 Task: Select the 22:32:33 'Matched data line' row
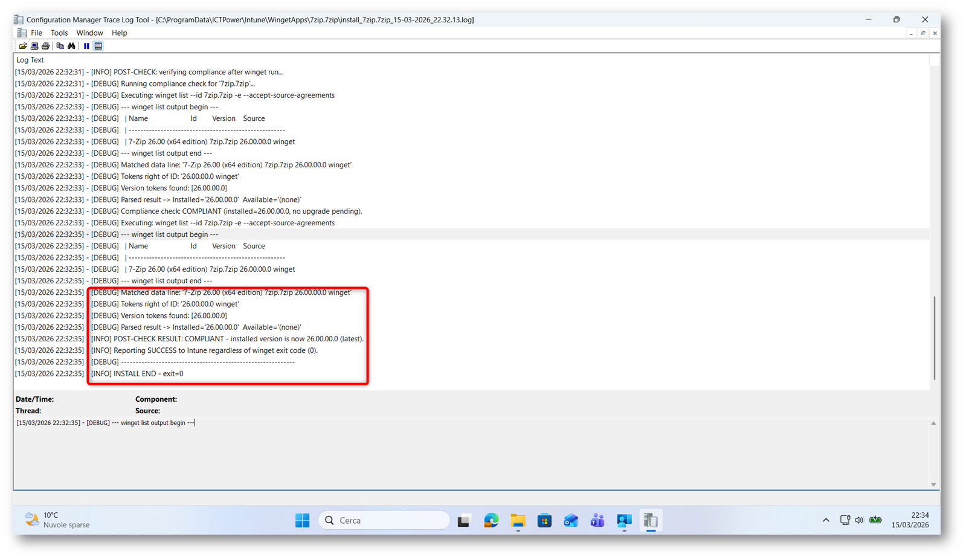(x=472, y=165)
